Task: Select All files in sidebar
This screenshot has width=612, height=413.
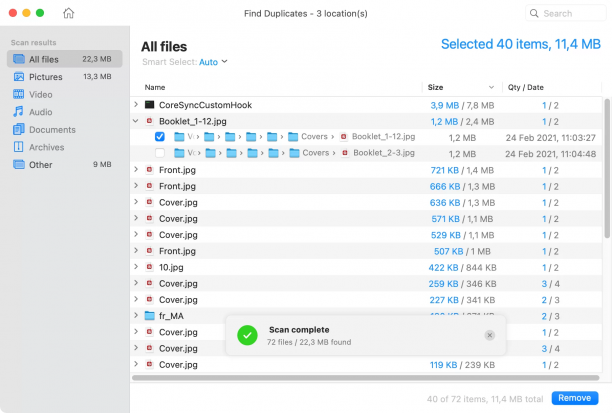Action: coord(64,59)
